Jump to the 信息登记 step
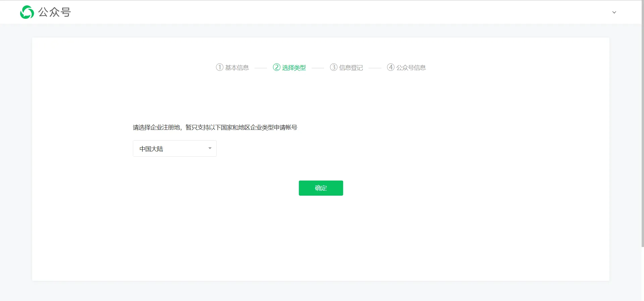The image size is (644, 301). 351,68
